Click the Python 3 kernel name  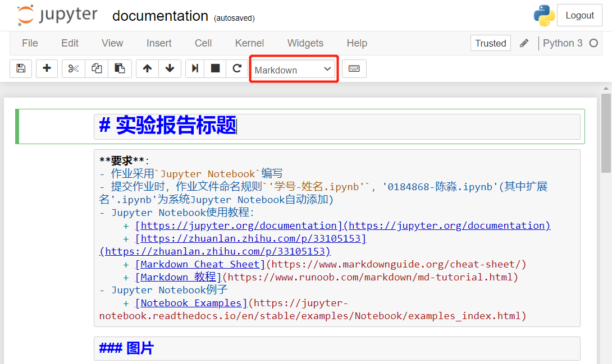[x=563, y=43]
